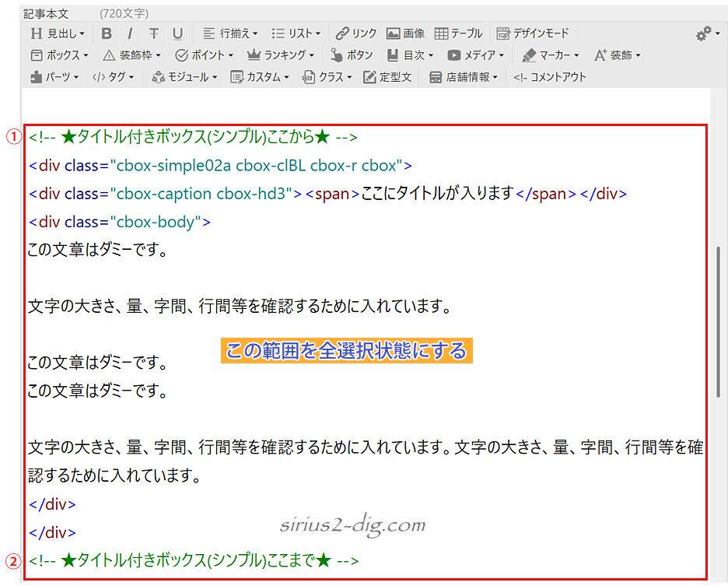Image resolution: width=728 pixels, height=586 pixels.
Task: Apply italic formatting with the I icon
Action: click(x=130, y=33)
